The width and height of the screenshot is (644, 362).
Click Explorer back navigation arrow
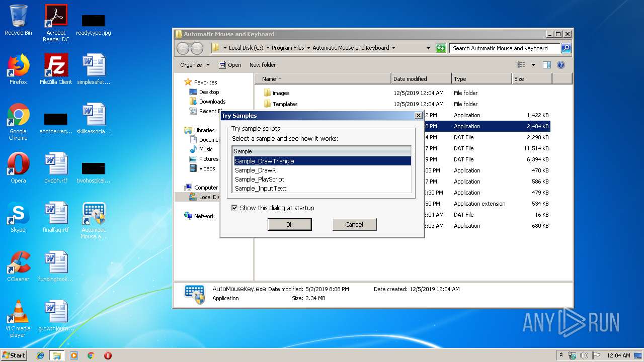[183, 48]
